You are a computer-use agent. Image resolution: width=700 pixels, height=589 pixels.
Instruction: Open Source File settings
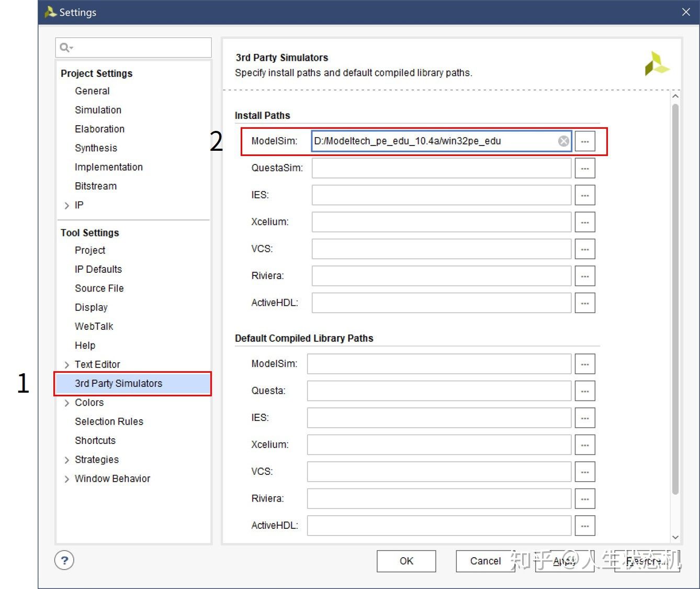click(99, 288)
